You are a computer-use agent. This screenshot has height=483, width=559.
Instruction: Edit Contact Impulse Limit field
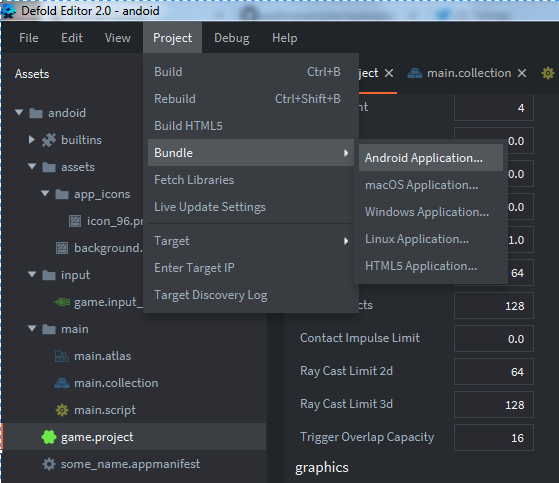[494, 339]
